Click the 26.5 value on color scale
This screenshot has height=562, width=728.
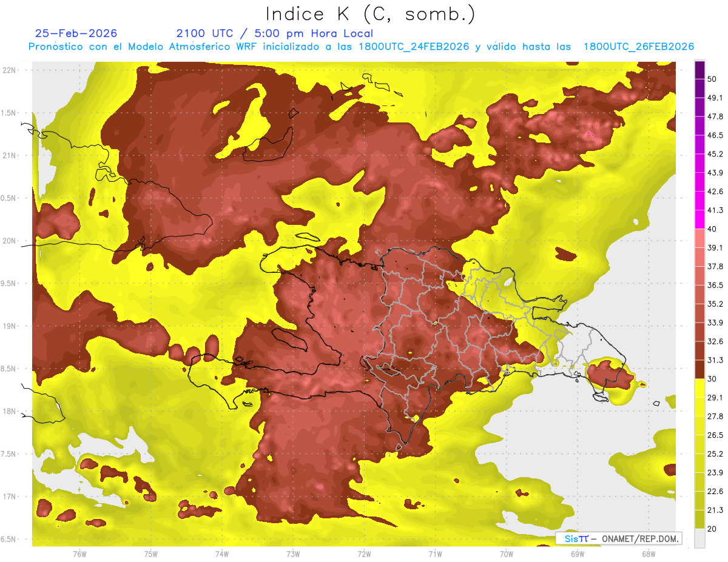click(x=715, y=435)
